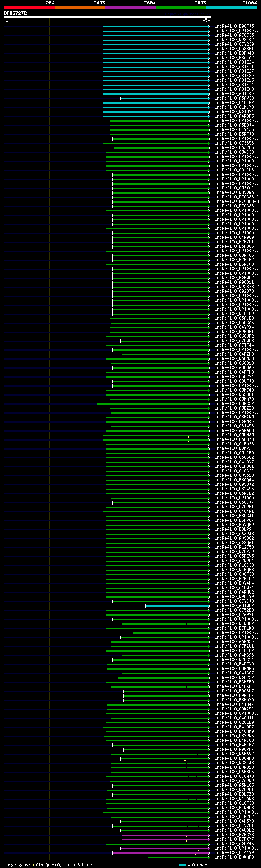The height and width of the screenshot is (868, 261).
Task: Open the UniRef100_B5RTJ9 hit
Action: (234, 134)
